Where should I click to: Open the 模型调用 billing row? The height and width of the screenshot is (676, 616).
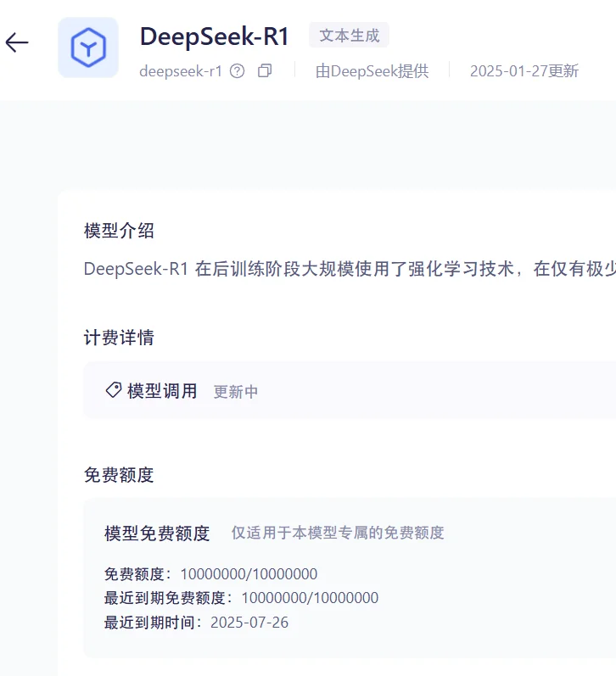pos(350,390)
